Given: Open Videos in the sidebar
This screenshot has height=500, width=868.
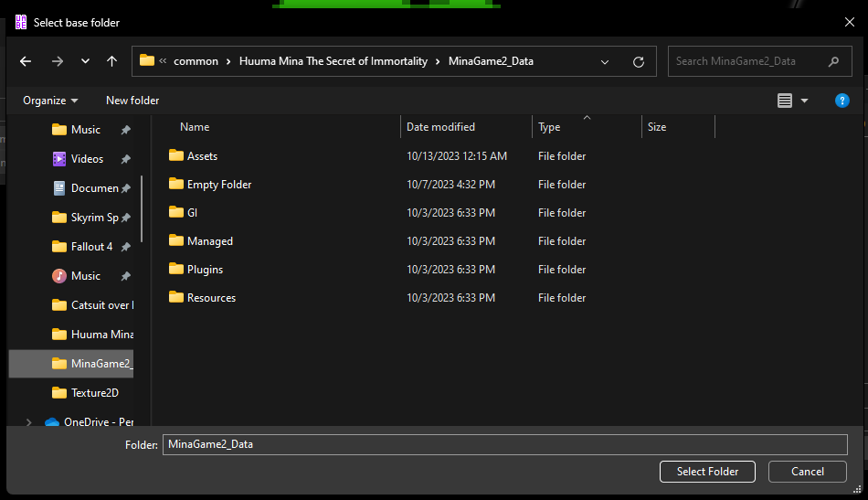Looking at the screenshot, I should (x=87, y=159).
